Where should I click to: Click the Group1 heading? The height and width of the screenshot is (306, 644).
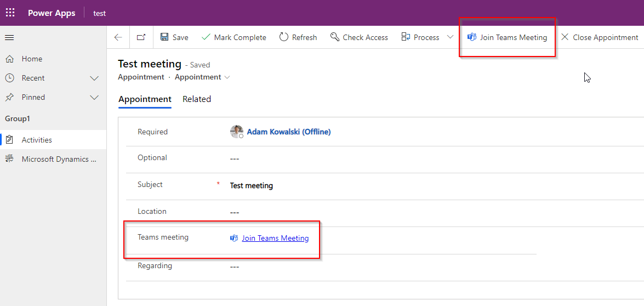click(x=18, y=118)
